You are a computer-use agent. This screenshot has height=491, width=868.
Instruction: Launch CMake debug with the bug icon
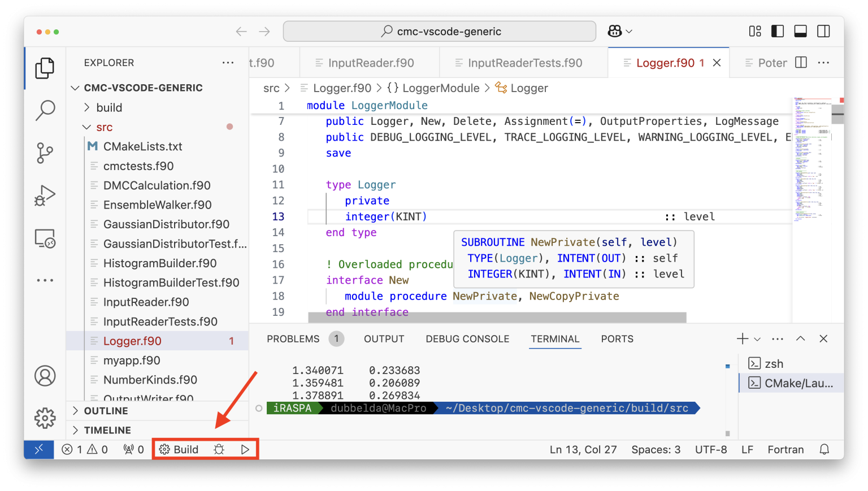(x=219, y=449)
